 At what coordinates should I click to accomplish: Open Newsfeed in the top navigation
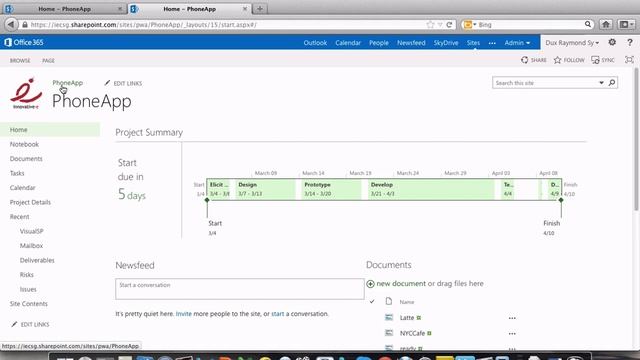click(411, 43)
